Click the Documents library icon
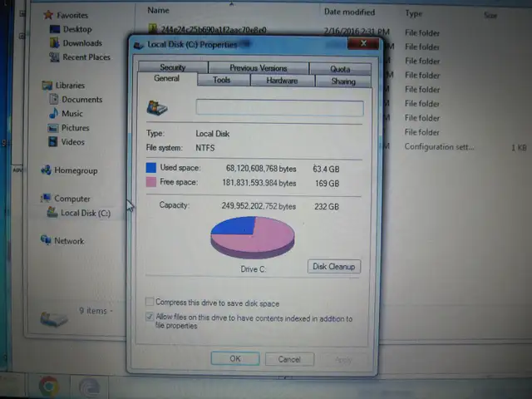This screenshot has width=532, height=399. (x=53, y=99)
